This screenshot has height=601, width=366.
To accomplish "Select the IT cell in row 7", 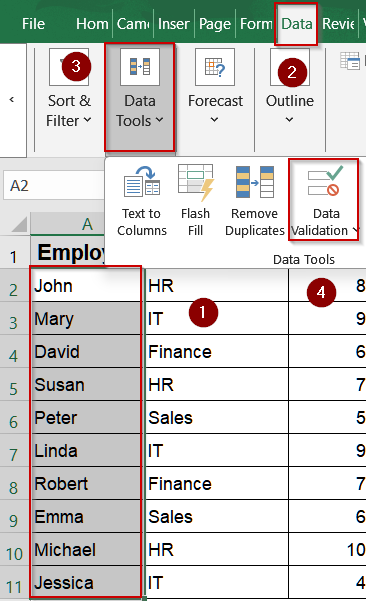I will (217, 450).
